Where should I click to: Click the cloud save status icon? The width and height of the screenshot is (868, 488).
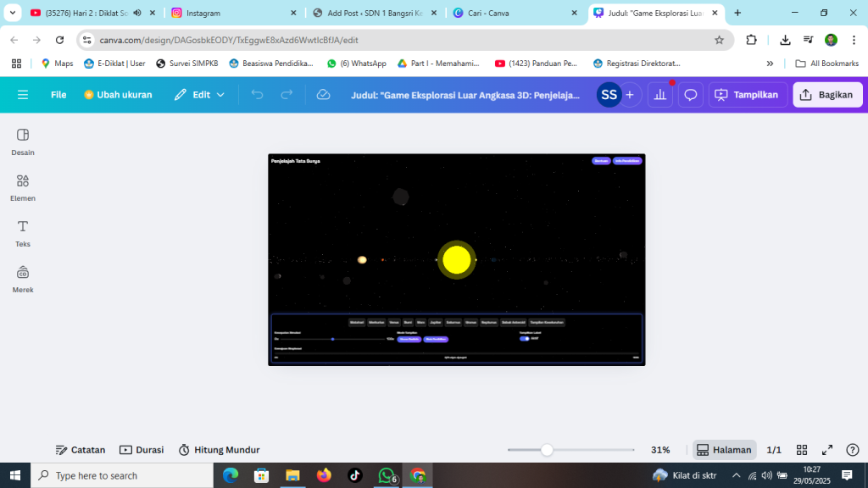click(323, 95)
